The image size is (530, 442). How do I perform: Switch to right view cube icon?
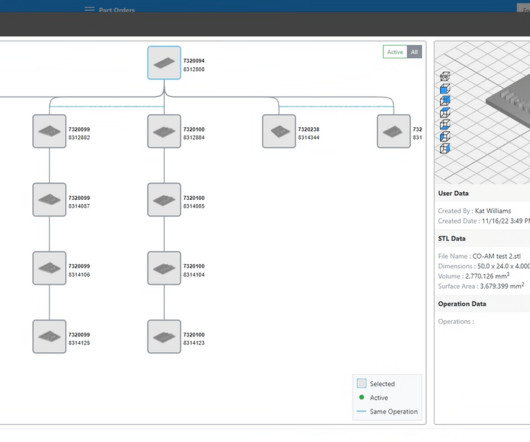[445, 148]
